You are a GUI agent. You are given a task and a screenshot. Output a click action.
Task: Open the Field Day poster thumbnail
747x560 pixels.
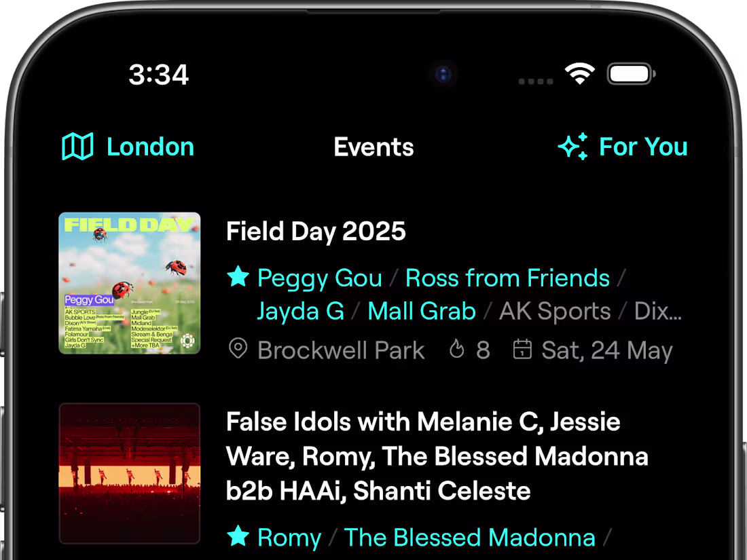point(129,283)
